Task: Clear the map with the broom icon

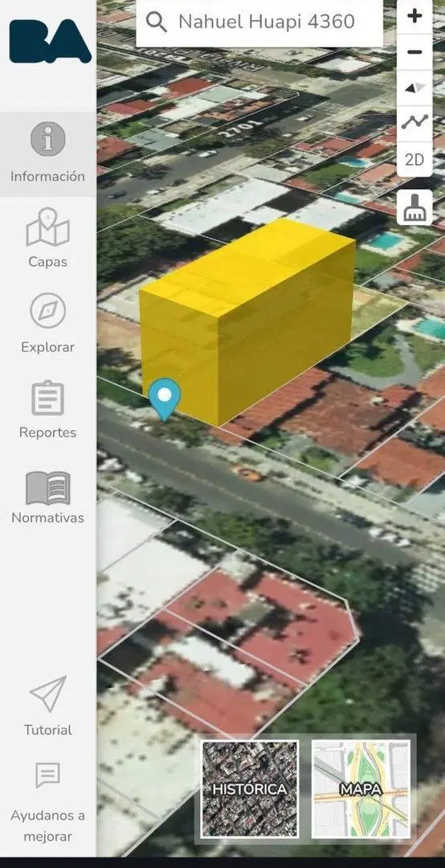Action: 414,207
